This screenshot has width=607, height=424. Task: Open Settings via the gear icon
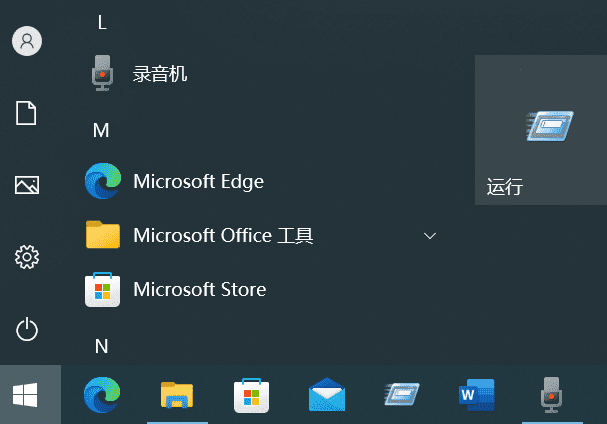point(26,257)
